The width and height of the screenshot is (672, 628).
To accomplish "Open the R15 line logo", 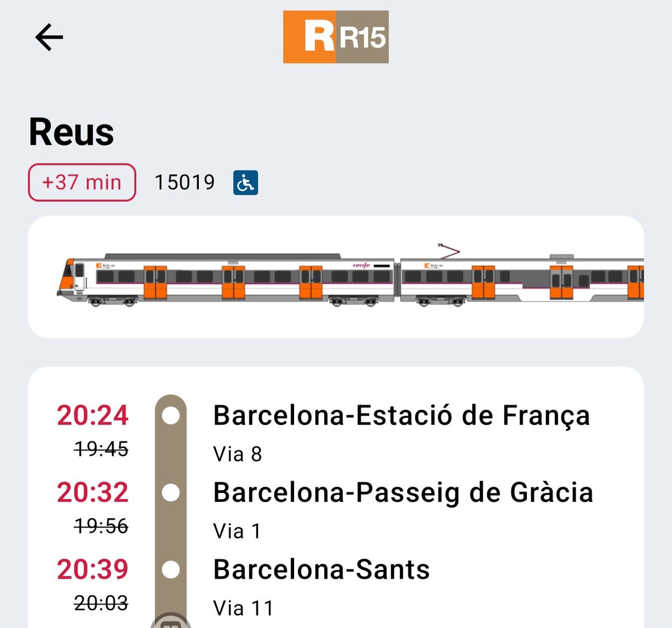I will coord(335,37).
